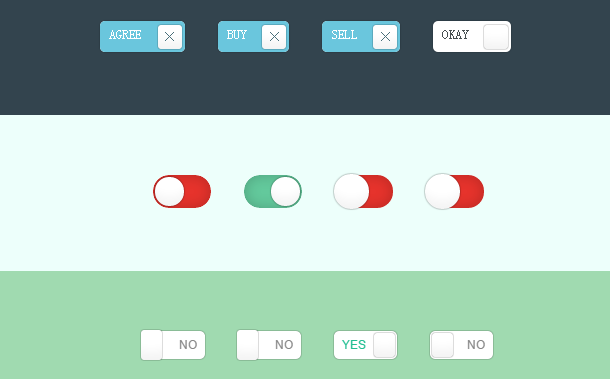Image resolution: width=610 pixels, height=379 pixels.
Task: Click the square knob beside the YES label
Action: [x=385, y=345]
